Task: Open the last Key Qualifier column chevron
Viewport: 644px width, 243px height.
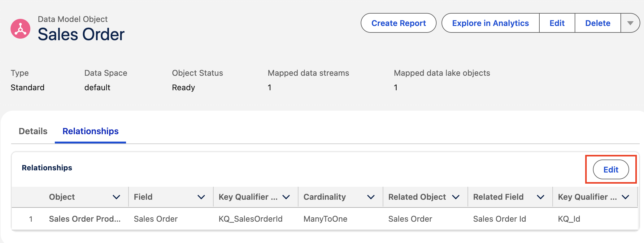Action: [x=625, y=197]
